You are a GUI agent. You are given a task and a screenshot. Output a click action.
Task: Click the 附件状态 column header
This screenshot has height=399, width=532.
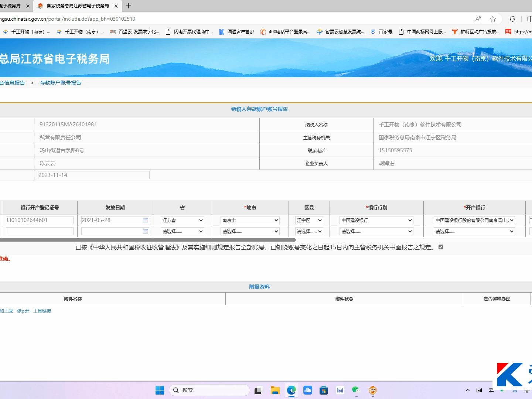(344, 299)
